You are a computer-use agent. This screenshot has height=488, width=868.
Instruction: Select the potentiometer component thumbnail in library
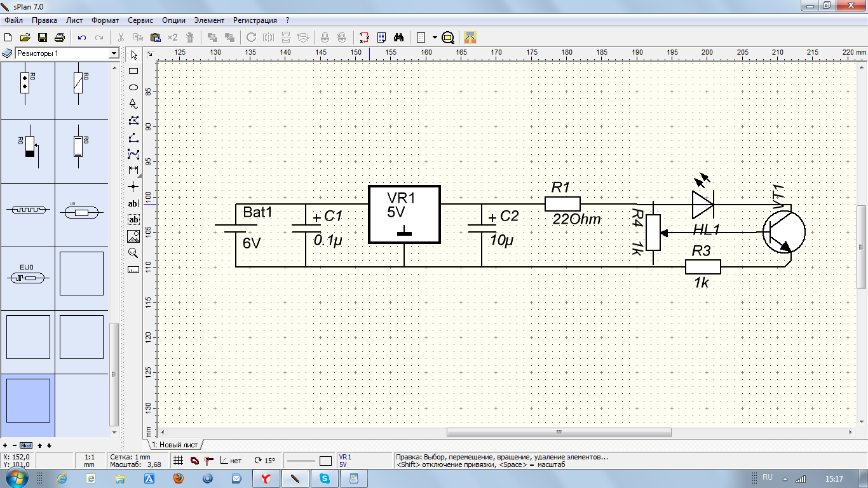coord(29,151)
